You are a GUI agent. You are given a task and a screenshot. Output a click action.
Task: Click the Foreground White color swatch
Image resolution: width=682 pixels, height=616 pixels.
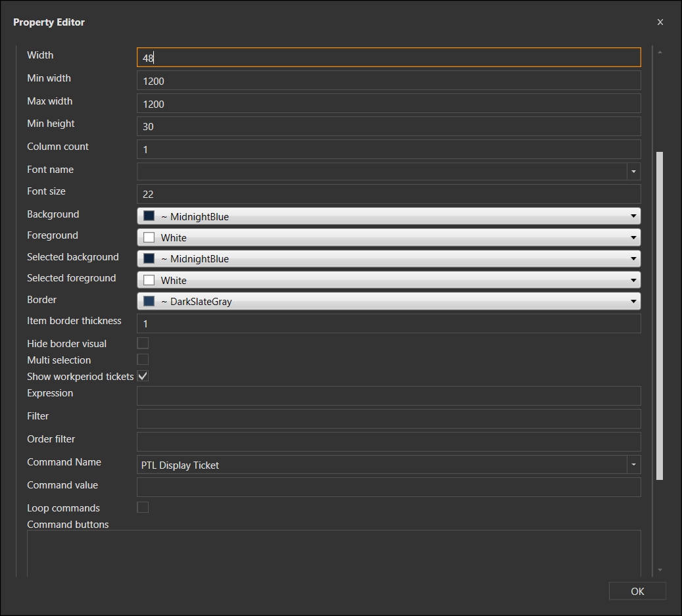pyautogui.click(x=149, y=237)
